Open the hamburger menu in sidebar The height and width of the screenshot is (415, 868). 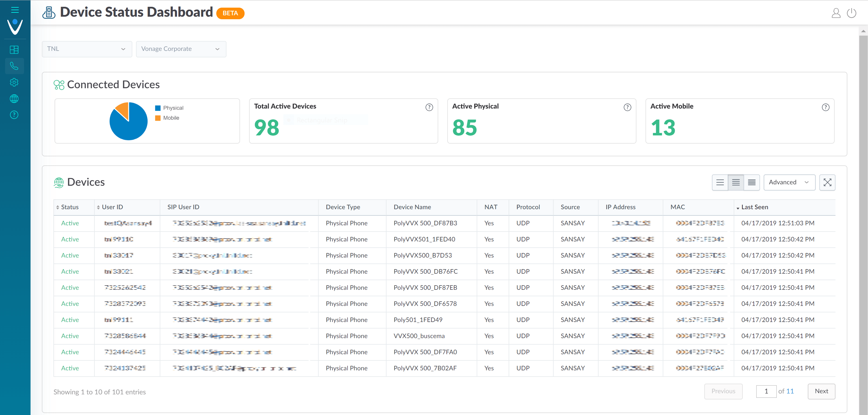[x=15, y=10]
